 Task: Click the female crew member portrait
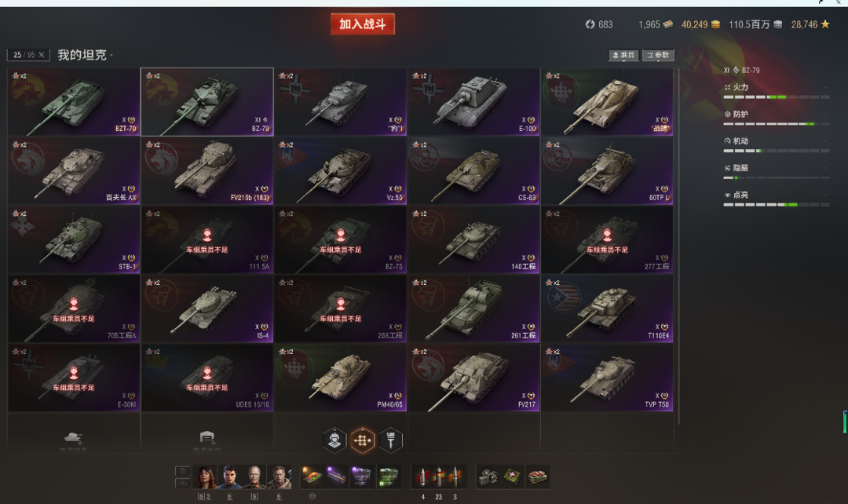[206, 477]
